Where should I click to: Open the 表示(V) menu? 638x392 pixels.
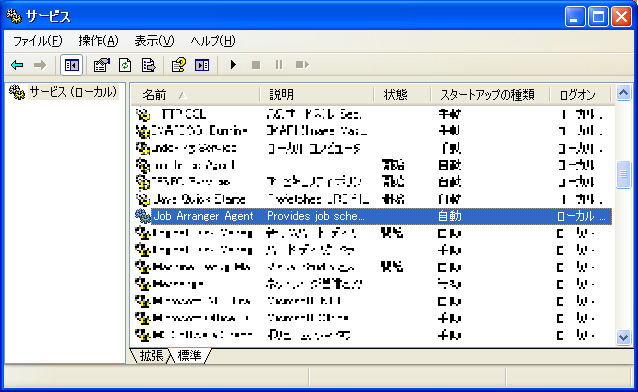[154, 41]
